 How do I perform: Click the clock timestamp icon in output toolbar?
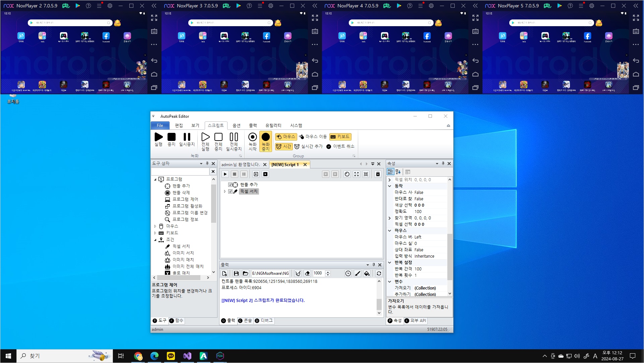[348, 273]
